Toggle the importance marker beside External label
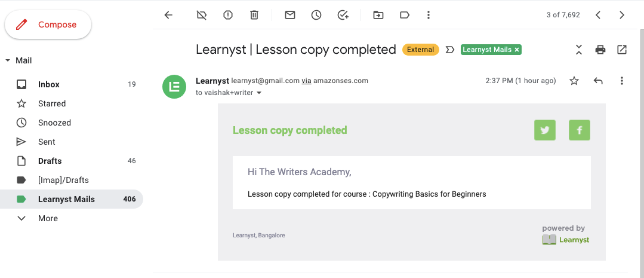Screen dimensions: 644x278 450,50
